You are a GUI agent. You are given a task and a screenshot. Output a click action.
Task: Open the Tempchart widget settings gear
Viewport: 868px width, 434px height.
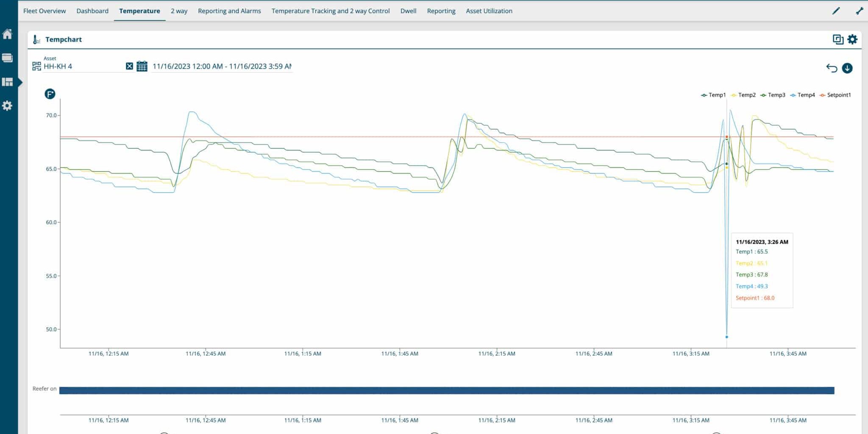852,39
